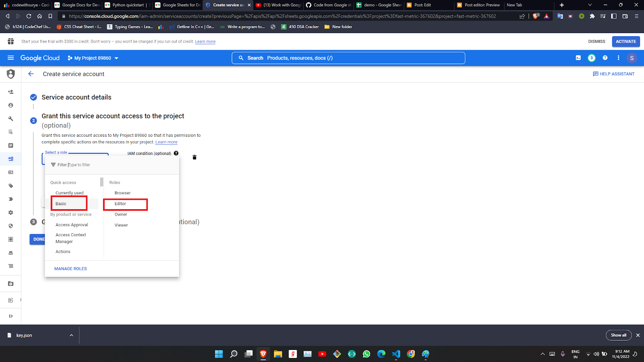Select Access Context Manager category

[x=71, y=238]
